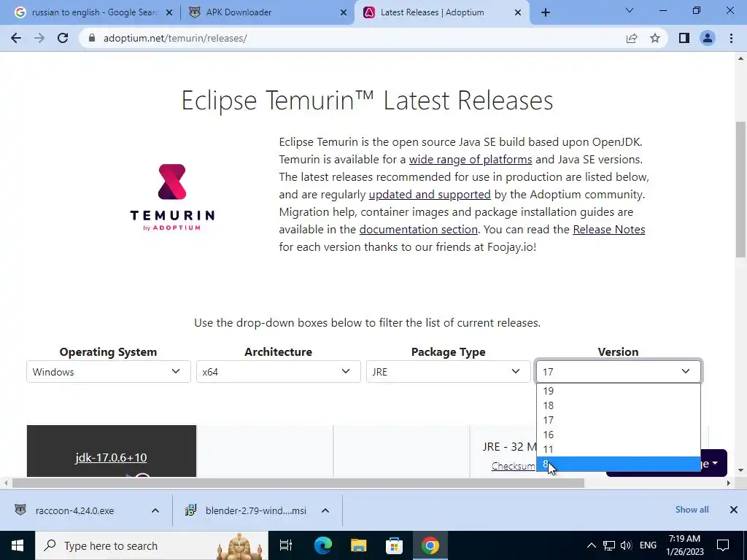Viewport: 747px width, 560px height.
Task: Open the Operating System dropdown
Action: tap(109, 371)
